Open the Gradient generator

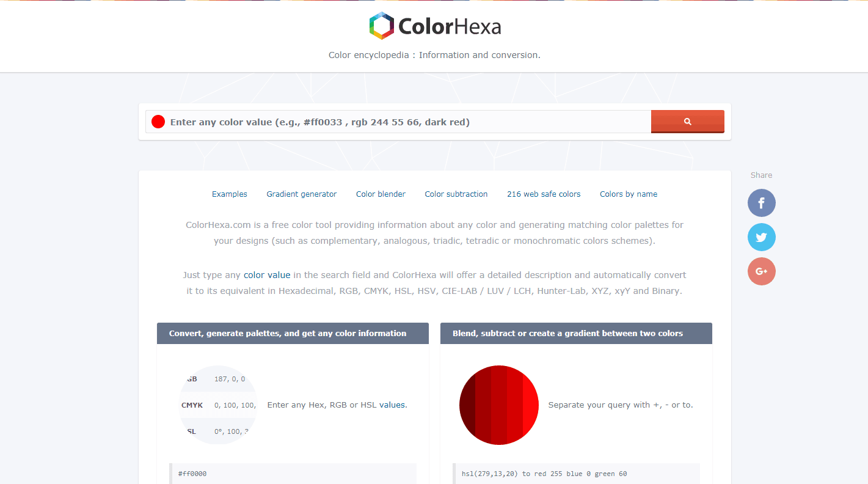pyautogui.click(x=302, y=194)
